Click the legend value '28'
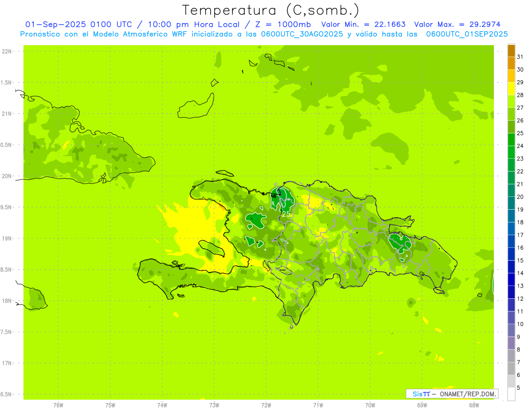532x411 pixels. tap(520, 95)
